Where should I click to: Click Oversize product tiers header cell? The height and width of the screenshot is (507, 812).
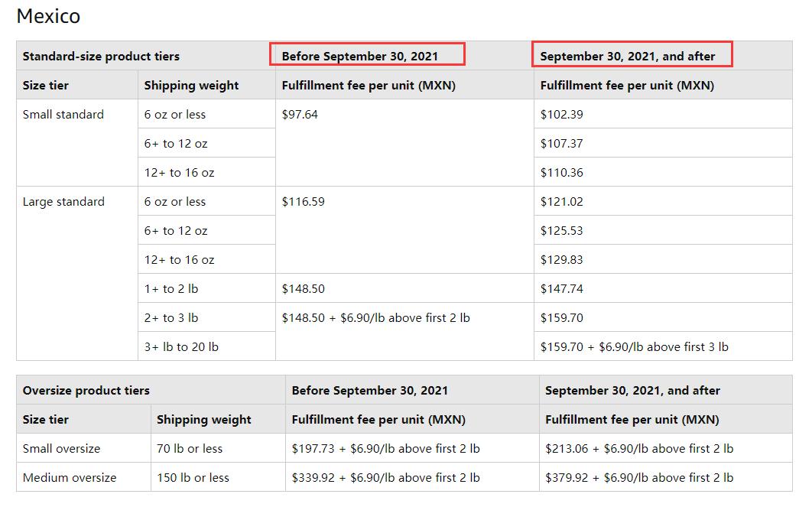click(86, 390)
